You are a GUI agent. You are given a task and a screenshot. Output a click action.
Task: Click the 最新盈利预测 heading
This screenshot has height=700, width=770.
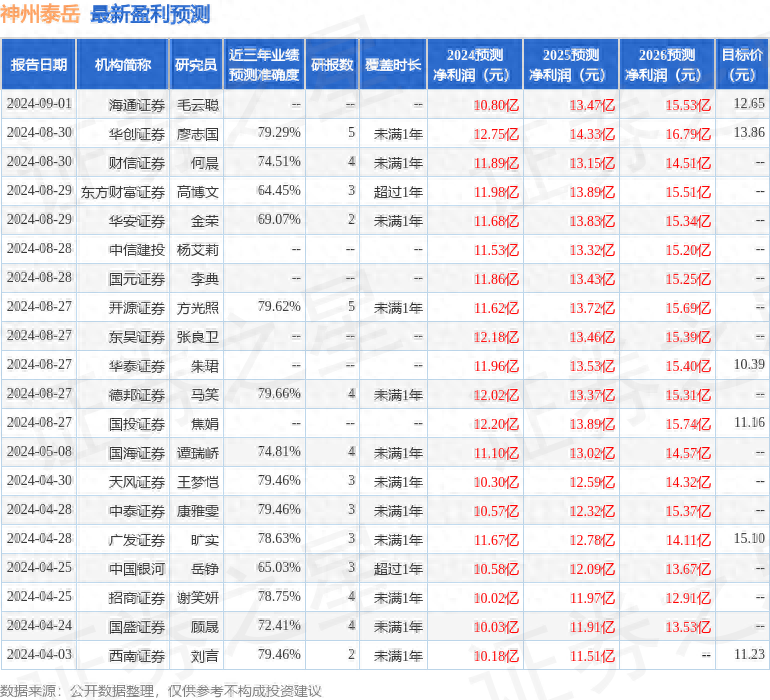click(150, 14)
